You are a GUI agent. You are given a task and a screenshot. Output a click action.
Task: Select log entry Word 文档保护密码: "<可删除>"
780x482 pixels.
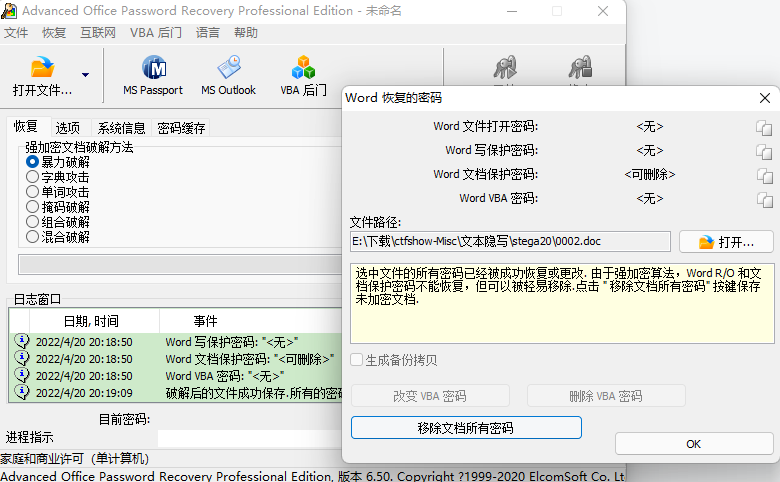[x=176, y=359]
